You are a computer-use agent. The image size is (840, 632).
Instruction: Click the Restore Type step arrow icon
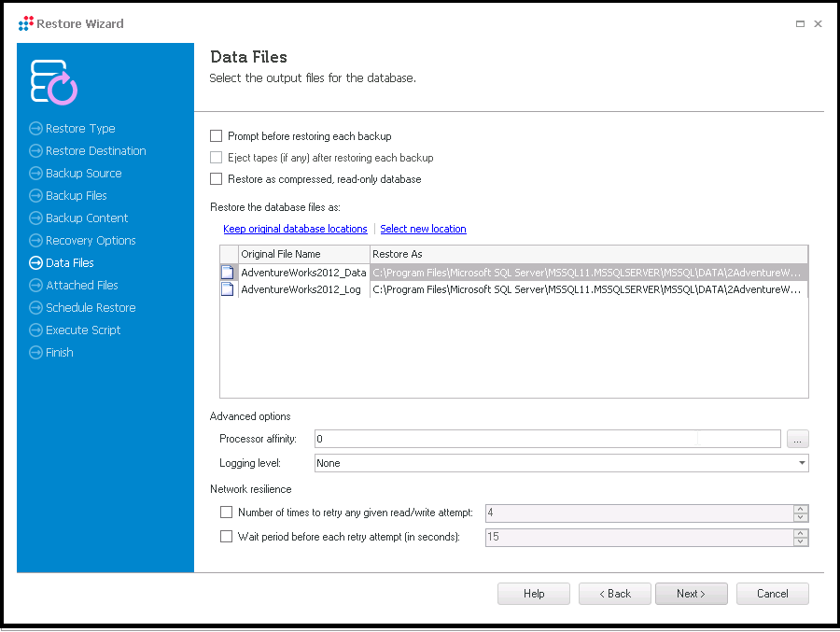click(35, 129)
